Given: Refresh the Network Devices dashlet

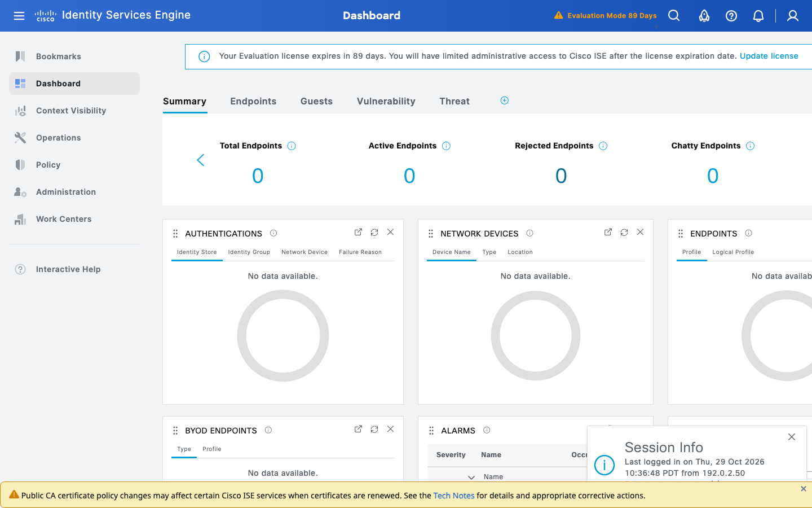Looking at the screenshot, I should pyautogui.click(x=624, y=232).
